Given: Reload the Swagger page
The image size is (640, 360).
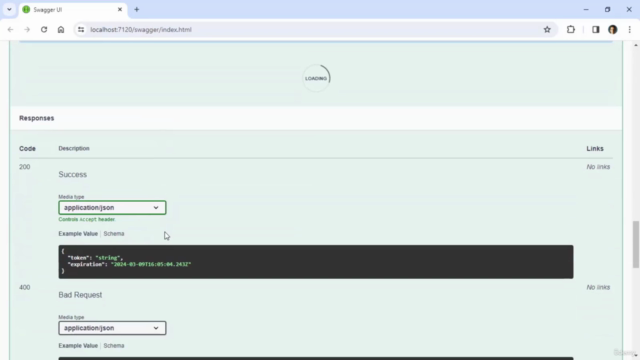Looking at the screenshot, I should (44, 29).
